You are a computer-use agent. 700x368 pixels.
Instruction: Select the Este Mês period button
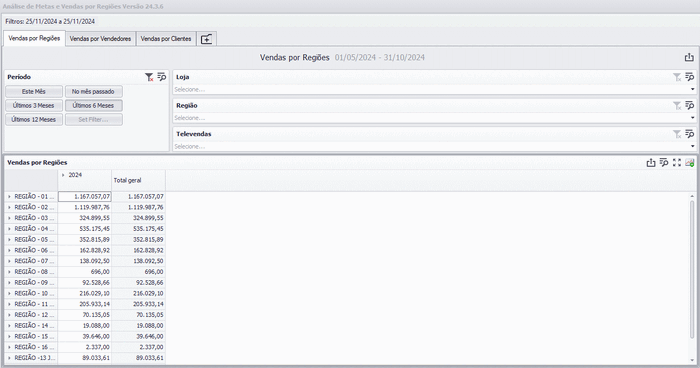(x=34, y=92)
